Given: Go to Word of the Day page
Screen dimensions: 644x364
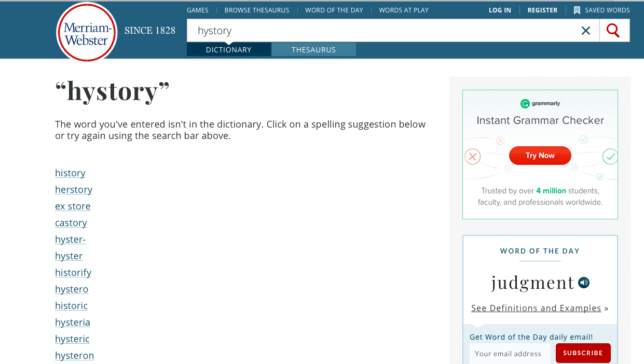Looking at the screenshot, I should [x=334, y=10].
